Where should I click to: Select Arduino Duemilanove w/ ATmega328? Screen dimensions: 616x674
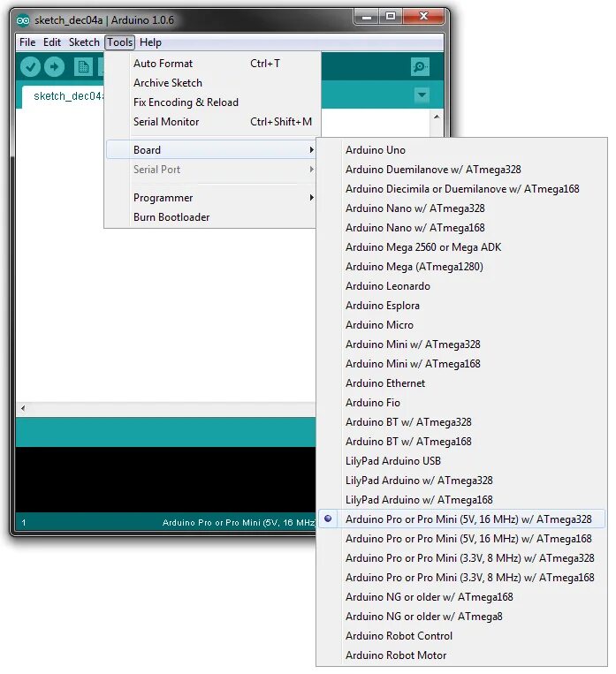(461, 170)
